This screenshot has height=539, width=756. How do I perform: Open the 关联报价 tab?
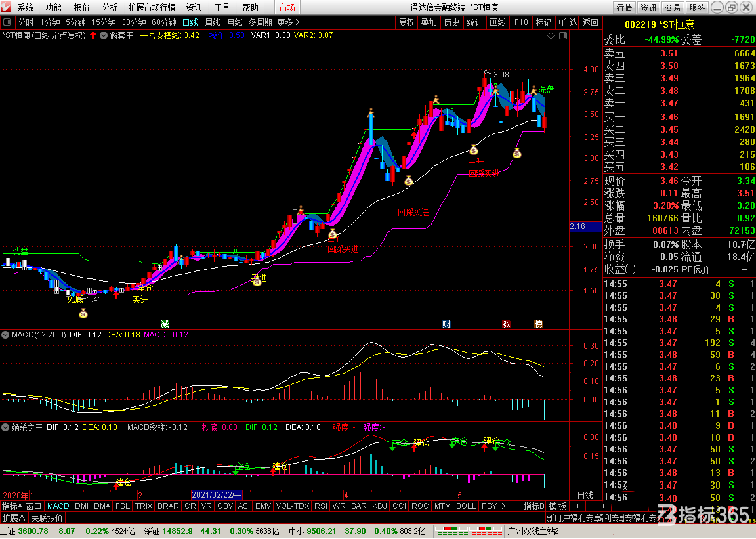point(47,518)
